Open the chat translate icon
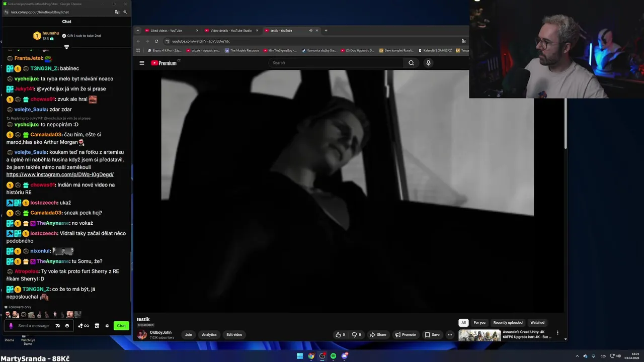Viewport: 644px width, 362px height. point(58,326)
